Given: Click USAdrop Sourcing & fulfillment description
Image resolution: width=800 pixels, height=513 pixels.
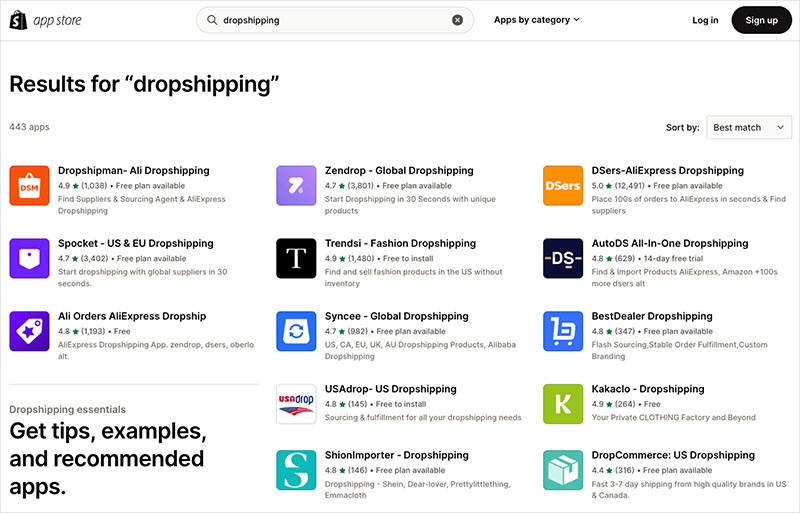Looking at the screenshot, I should 423,418.
